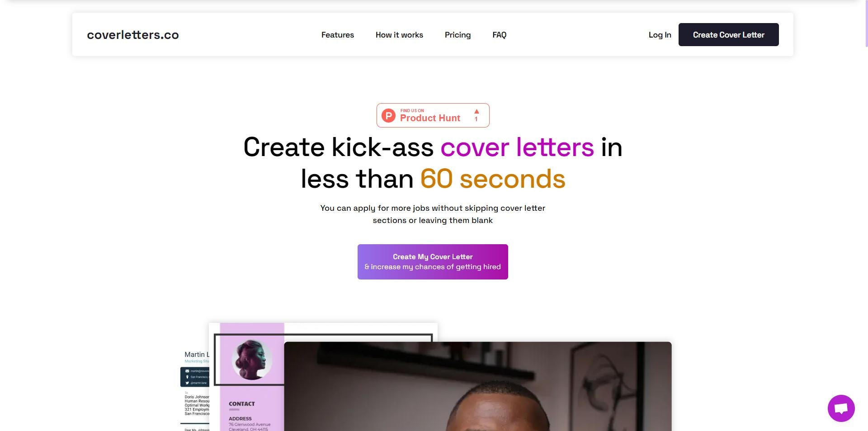This screenshot has width=868, height=431.
Task: Click the Log In link
Action: pos(660,35)
